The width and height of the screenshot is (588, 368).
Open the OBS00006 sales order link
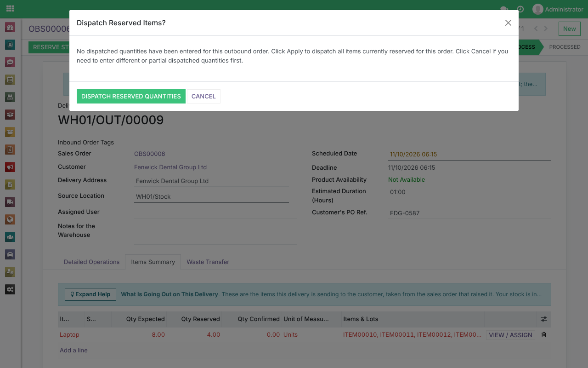pyautogui.click(x=150, y=154)
